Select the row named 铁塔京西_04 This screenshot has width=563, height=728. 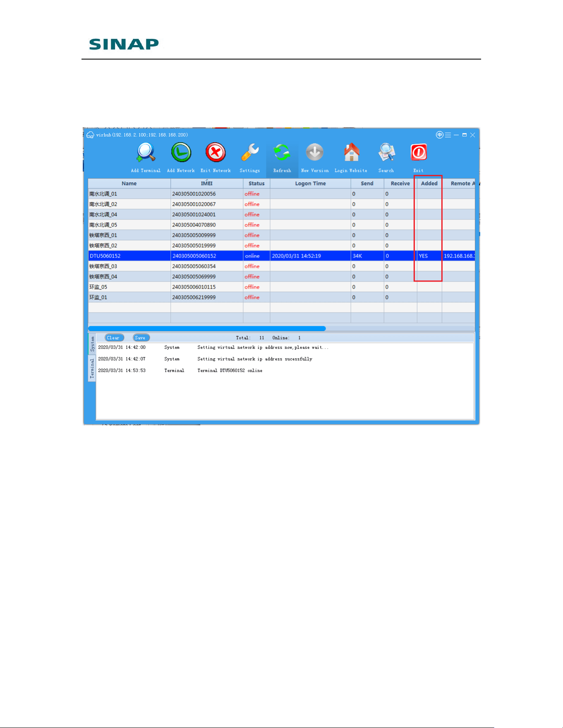[x=281, y=277]
